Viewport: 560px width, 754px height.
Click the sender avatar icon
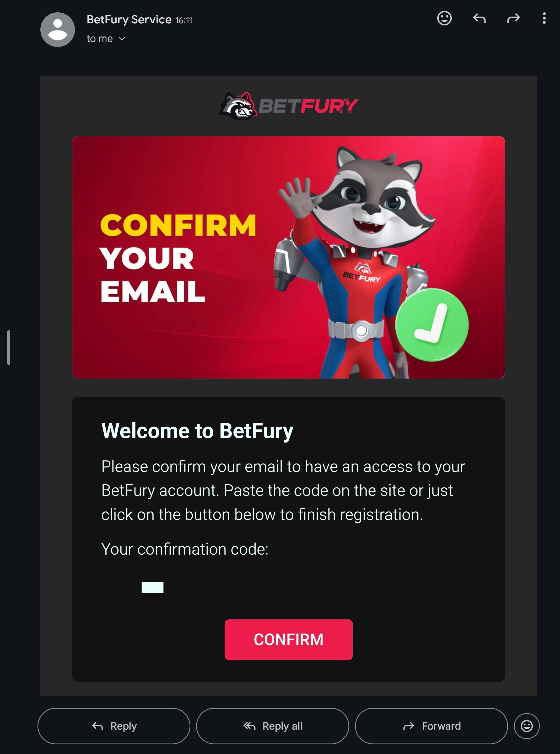[x=58, y=29]
